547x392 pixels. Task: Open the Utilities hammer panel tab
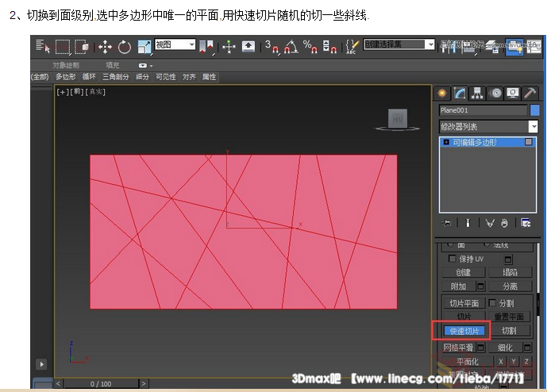point(530,93)
